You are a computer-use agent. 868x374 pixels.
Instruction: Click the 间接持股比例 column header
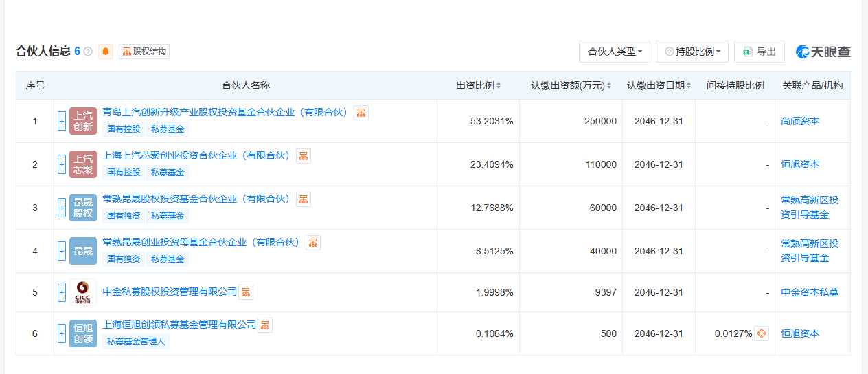click(735, 85)
